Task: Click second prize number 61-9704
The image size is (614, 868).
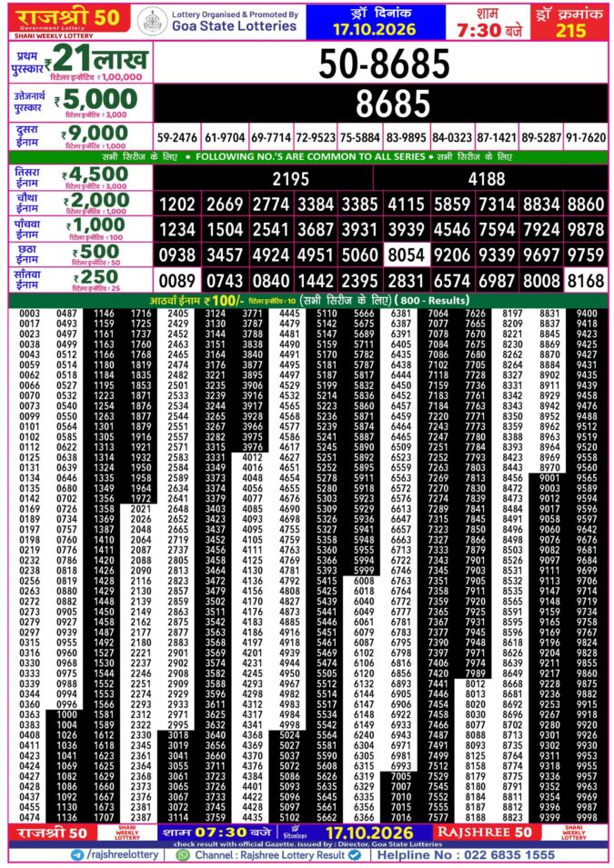Action: [225, 137]
